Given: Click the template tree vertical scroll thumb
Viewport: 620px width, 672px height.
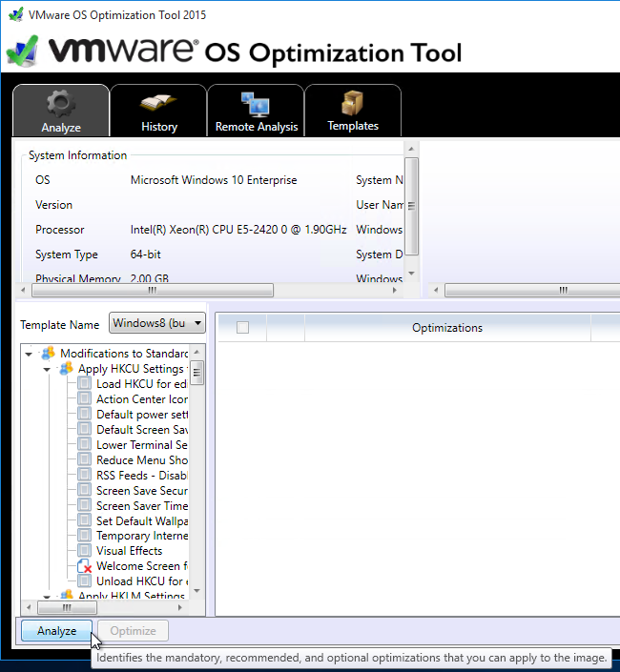Looking at the screenshot, I should point(196,373).
